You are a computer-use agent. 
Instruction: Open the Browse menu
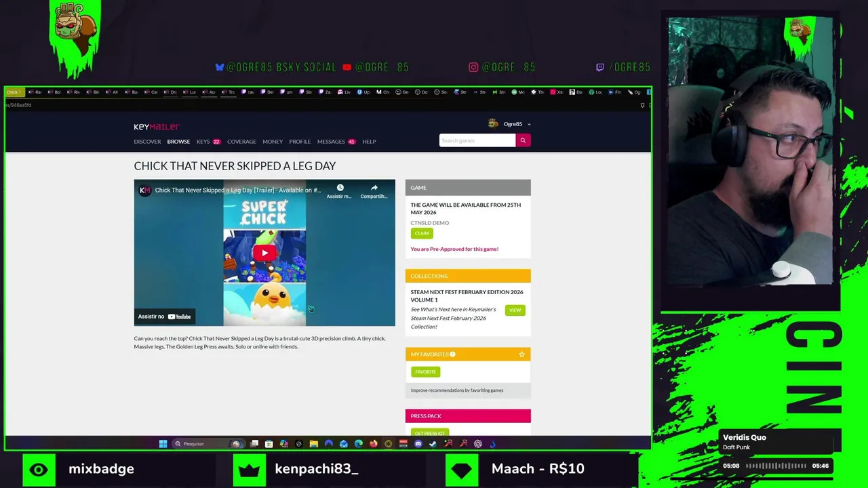(x=178, y=142)
